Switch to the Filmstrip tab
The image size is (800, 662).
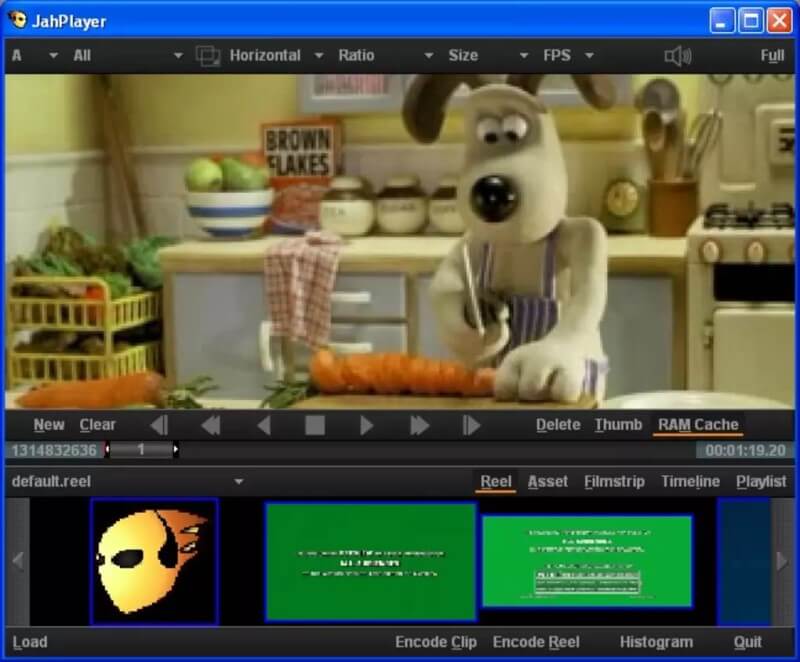(614, 482)
